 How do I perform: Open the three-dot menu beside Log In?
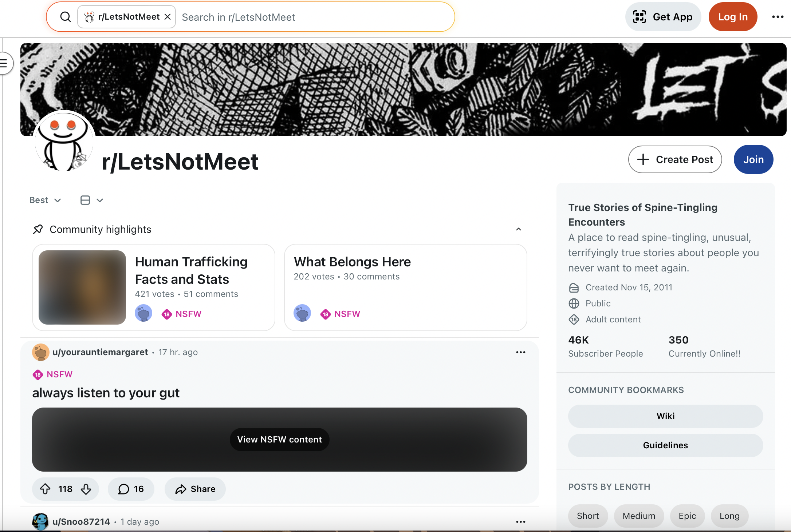click(778, 17)
